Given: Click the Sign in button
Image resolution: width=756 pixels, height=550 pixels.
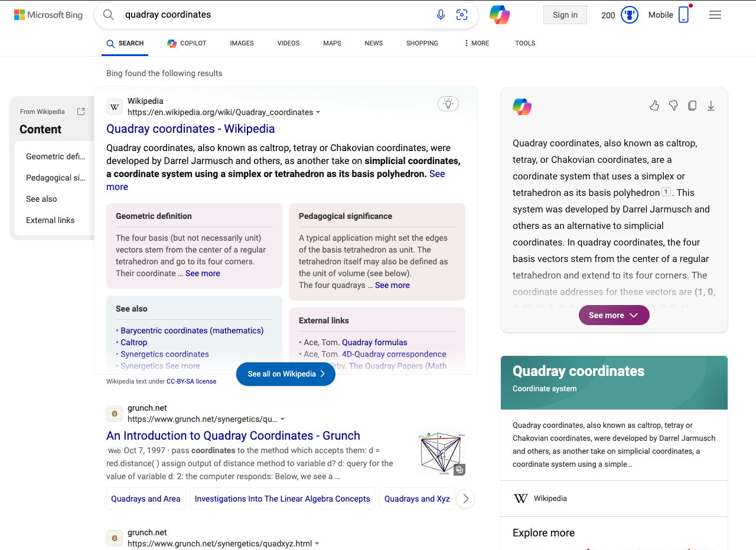Looking at the screenshot, I should 565,15.
